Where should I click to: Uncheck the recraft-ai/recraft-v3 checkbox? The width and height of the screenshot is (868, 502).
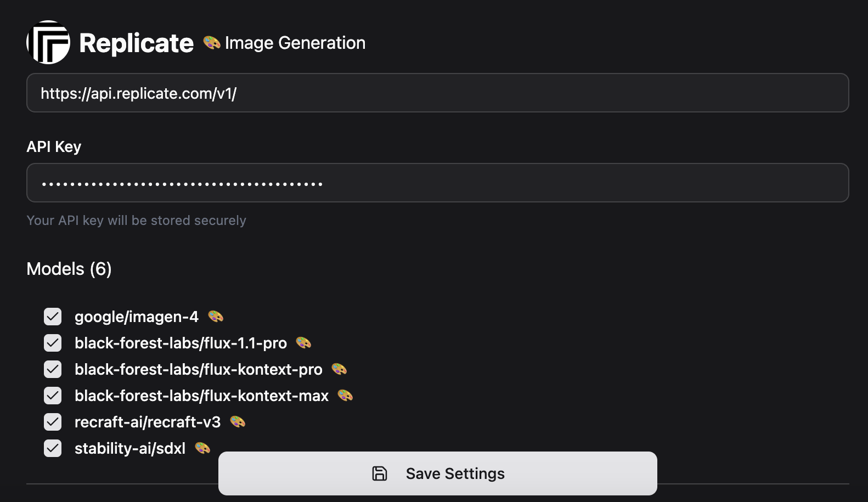[x=53, y=422]
